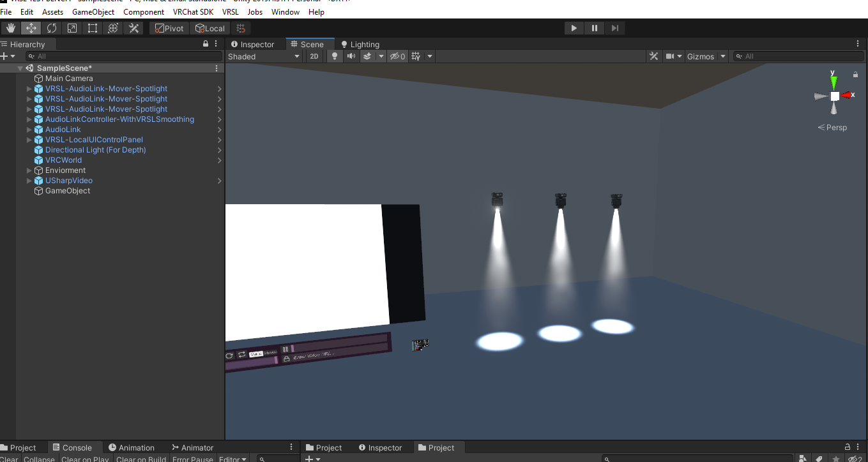Toggle scene audio speaker icon
This screenshot has height=462, width=868.
click(x=351, y=56)
